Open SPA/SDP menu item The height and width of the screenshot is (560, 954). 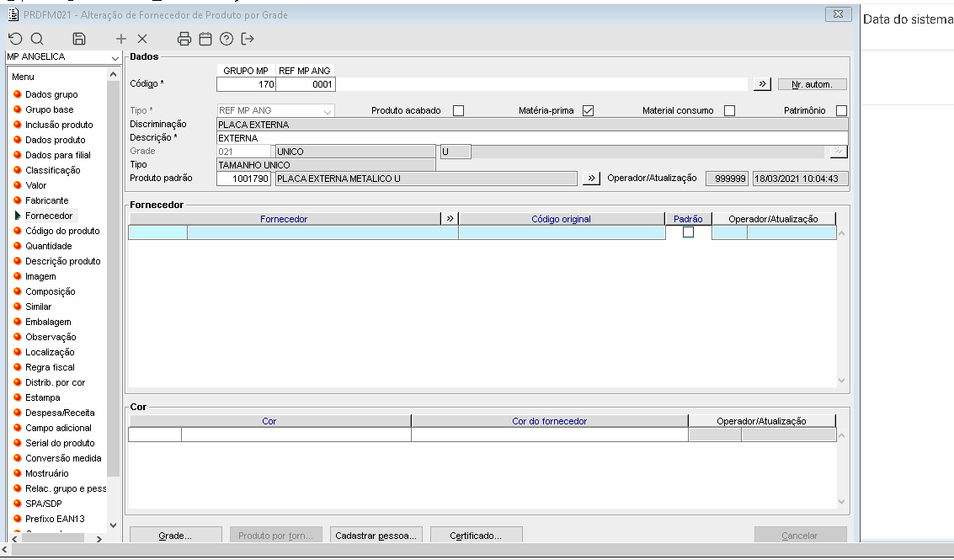44,504
